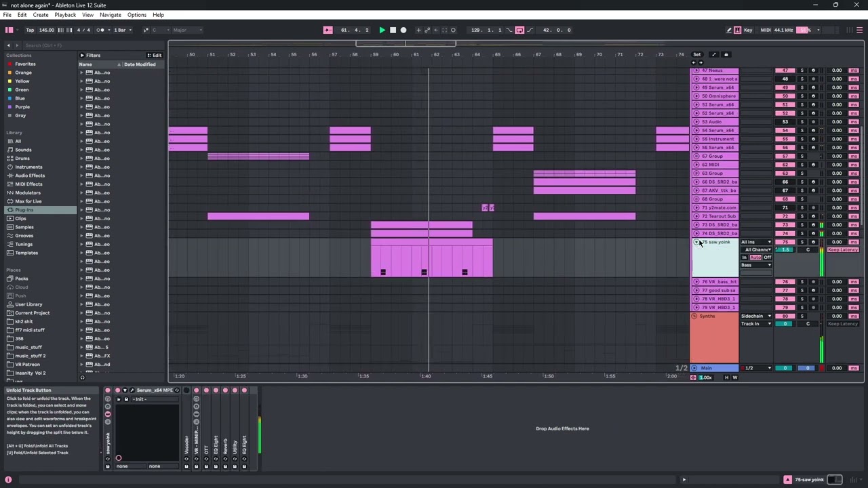Screen dimensions: 868x488
Task: Click the Capture MIDI icon
Action: tap(445, 30)
